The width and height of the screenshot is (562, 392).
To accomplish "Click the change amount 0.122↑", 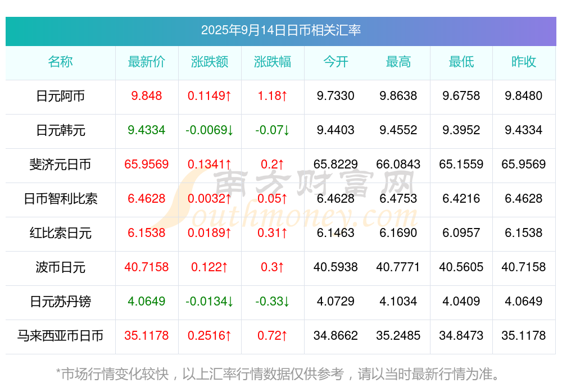I will pyautogui.click(x=210, y=267).
